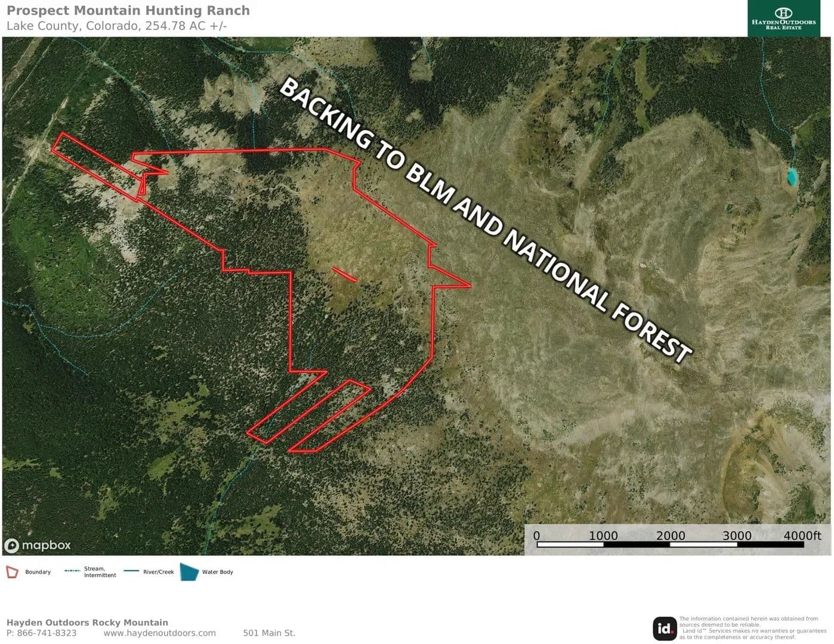834x644 pixels.
Task: Click the River/Creek legend line symbol
Action: [x=131, y=571]
